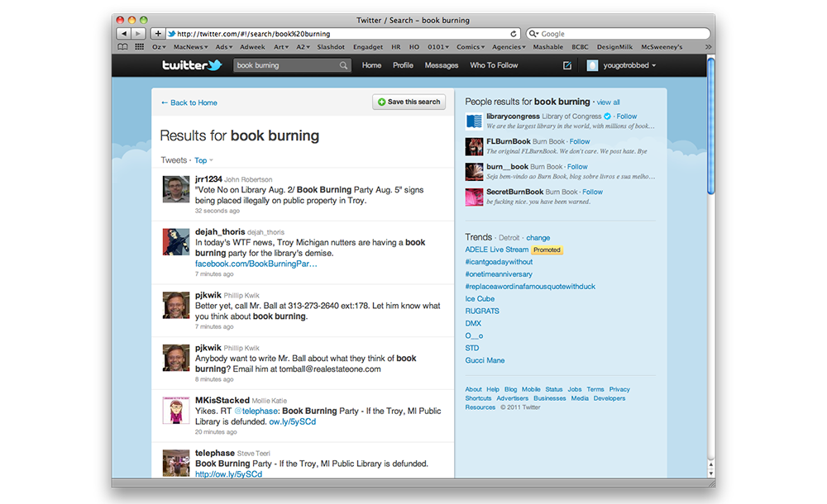Click the yougotrobbed account avatar icon
The width and height of the screenshot is (827, 504).
(x=592, y=65)
